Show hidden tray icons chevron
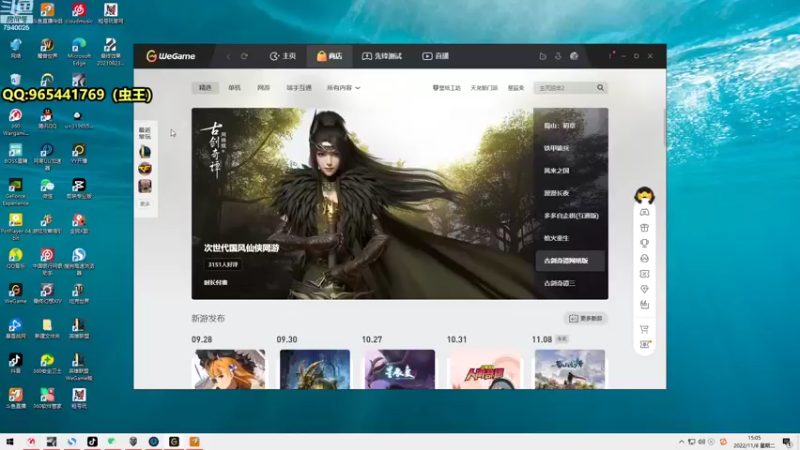The width and height of the screenshot is (800, 450). pyautogui.click(x=681, y=442)
